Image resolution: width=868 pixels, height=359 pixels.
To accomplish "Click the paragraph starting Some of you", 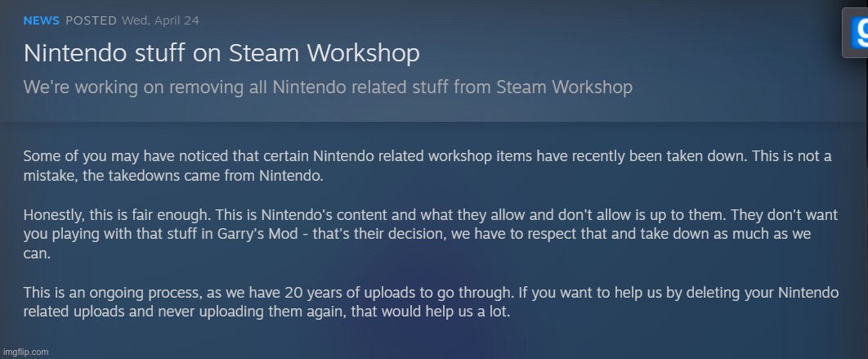I will (x=427, y=167).
